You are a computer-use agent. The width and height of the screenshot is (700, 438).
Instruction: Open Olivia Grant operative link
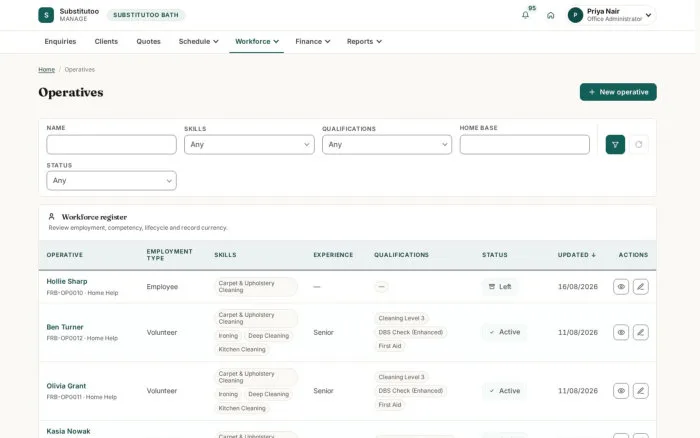(66, 386)
